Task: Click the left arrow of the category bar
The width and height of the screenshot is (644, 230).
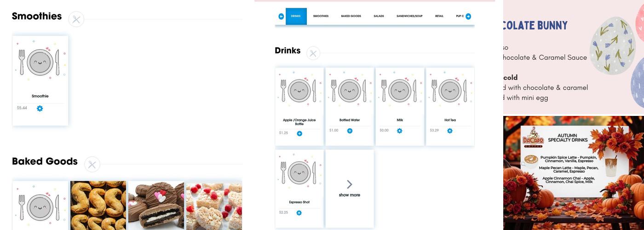Action: pos(281,17)
